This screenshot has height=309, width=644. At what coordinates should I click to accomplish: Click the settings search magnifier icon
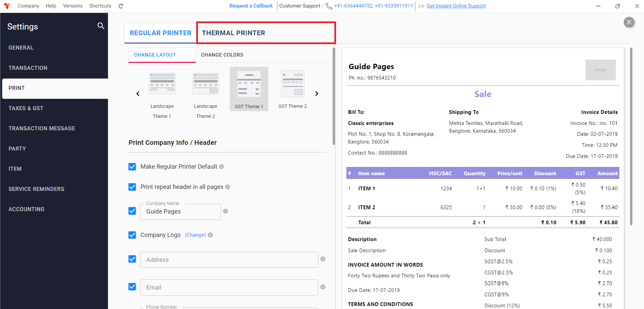tap(101, 26)
